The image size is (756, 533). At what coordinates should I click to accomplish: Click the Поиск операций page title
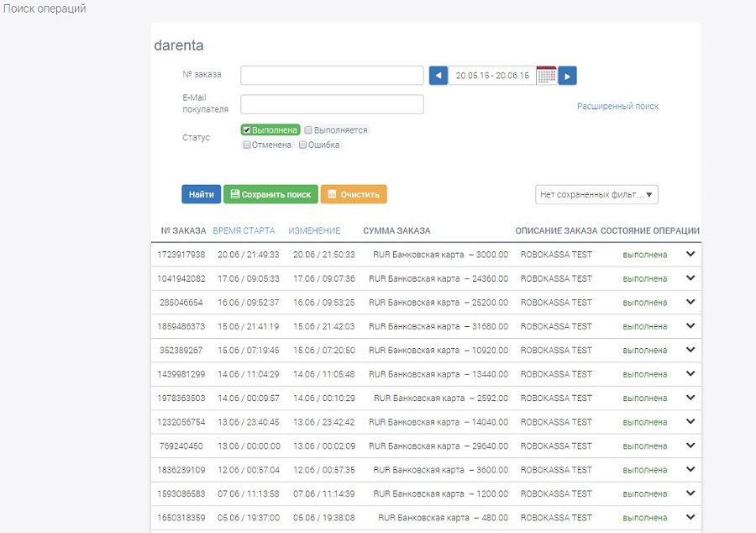pos(45,8)
